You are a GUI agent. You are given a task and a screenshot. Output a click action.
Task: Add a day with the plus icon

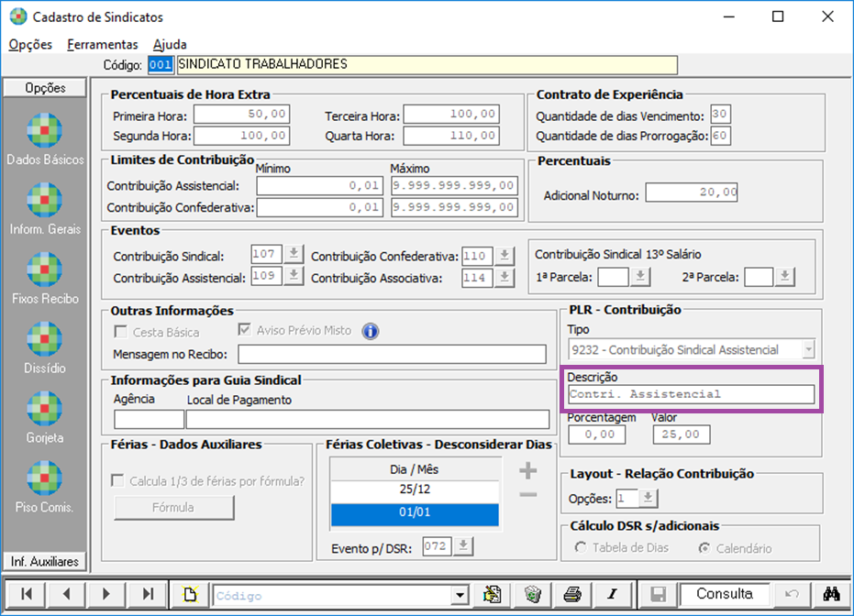click(x=527, y=470)
